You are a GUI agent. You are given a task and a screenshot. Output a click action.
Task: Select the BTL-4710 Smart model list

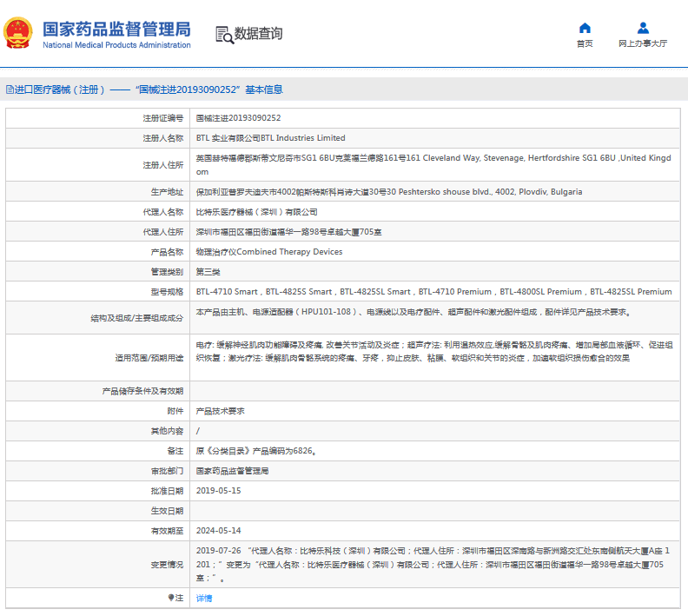pos(434,292)
